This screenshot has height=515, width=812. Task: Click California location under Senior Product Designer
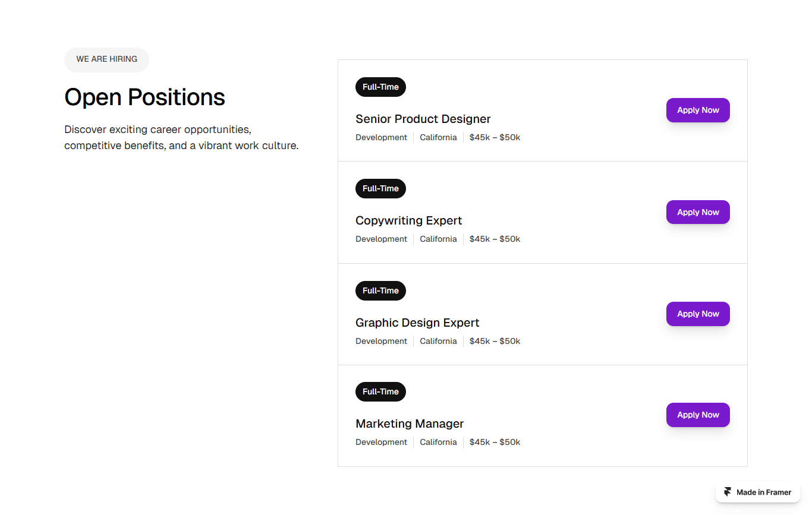[x=438, y=137]
